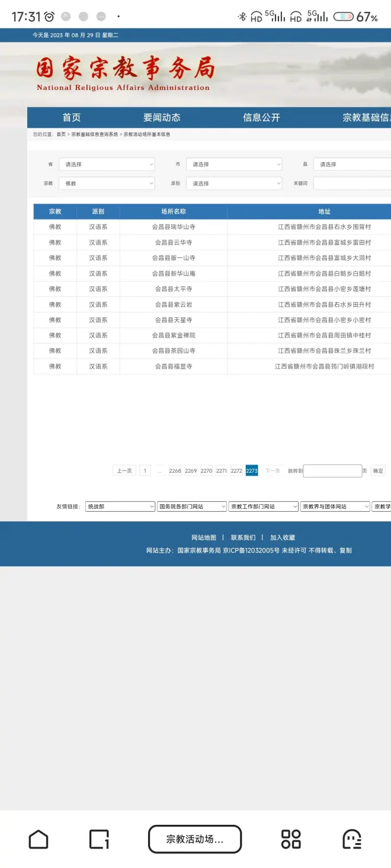Tap the browser home icon

pos(39,839)
